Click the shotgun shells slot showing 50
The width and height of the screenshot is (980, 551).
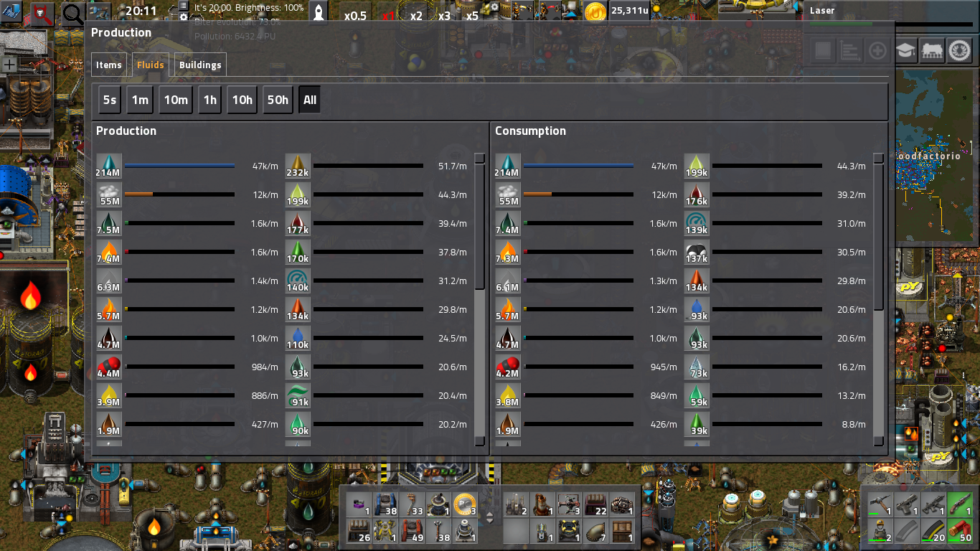tap(960, 531)
